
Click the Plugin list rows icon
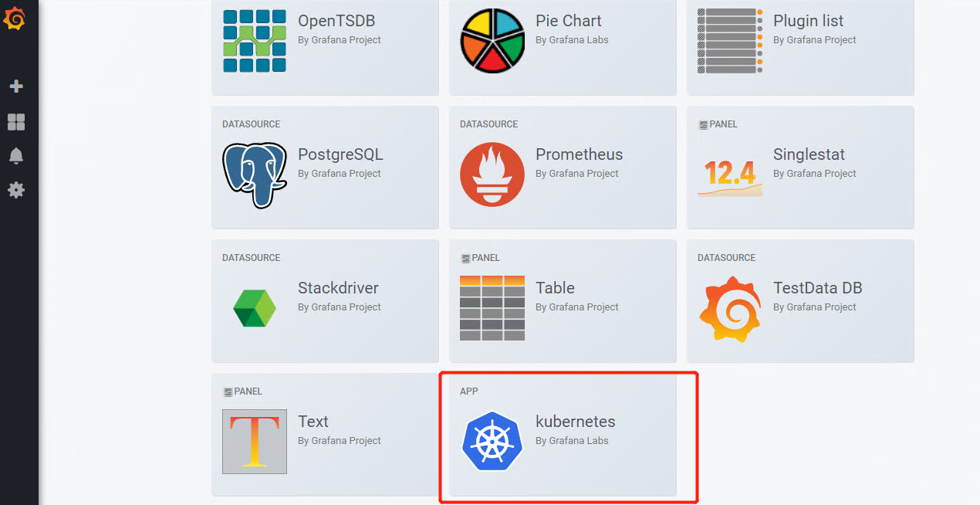point(730,41)
